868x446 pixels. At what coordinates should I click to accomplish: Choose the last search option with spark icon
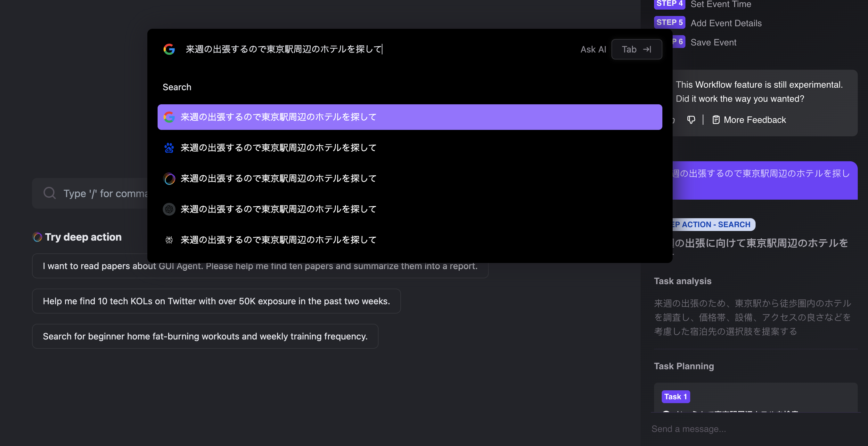coord(410,240)
